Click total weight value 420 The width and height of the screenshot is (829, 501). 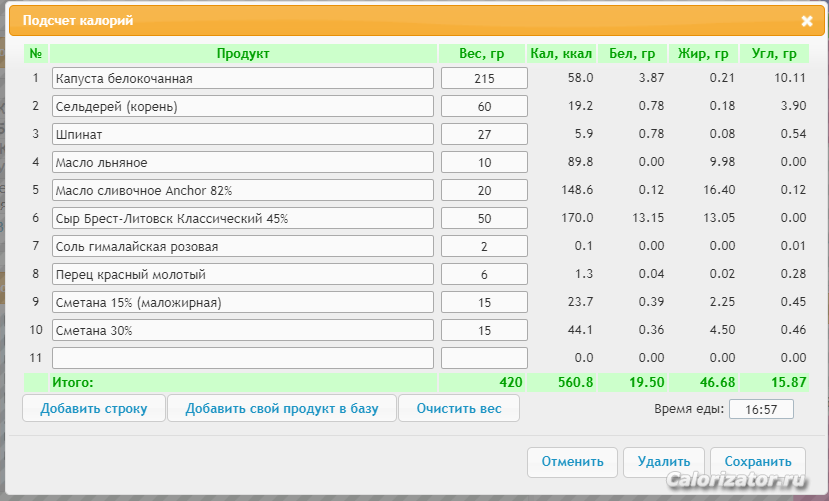tap(511, 382)
